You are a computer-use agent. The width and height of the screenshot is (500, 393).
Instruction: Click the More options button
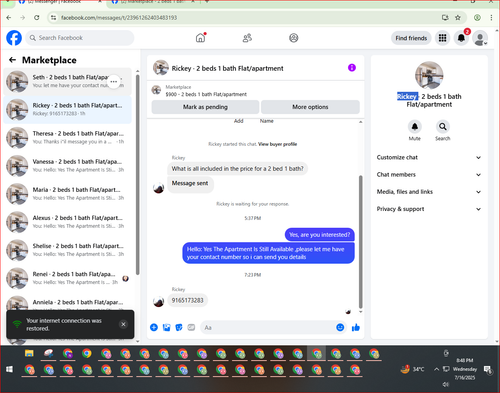[x=310, y=107]
